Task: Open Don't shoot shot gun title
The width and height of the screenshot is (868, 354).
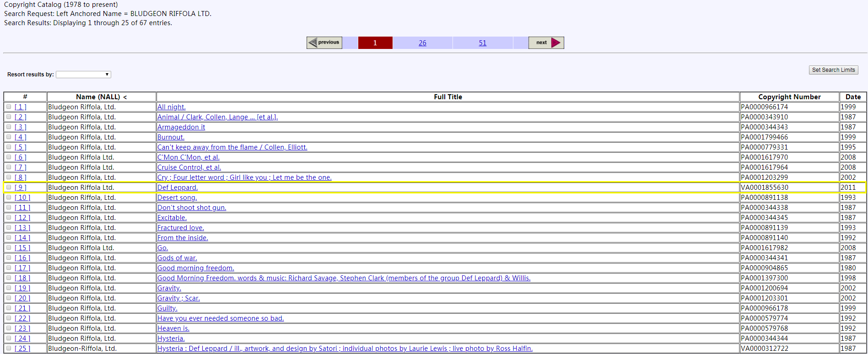Action: click(192, 208)
